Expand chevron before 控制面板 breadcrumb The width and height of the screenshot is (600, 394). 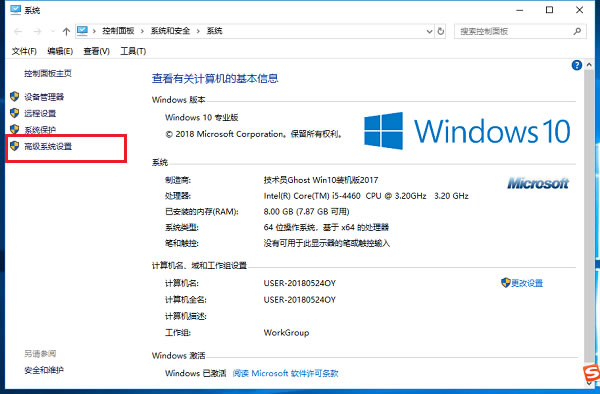94,31
